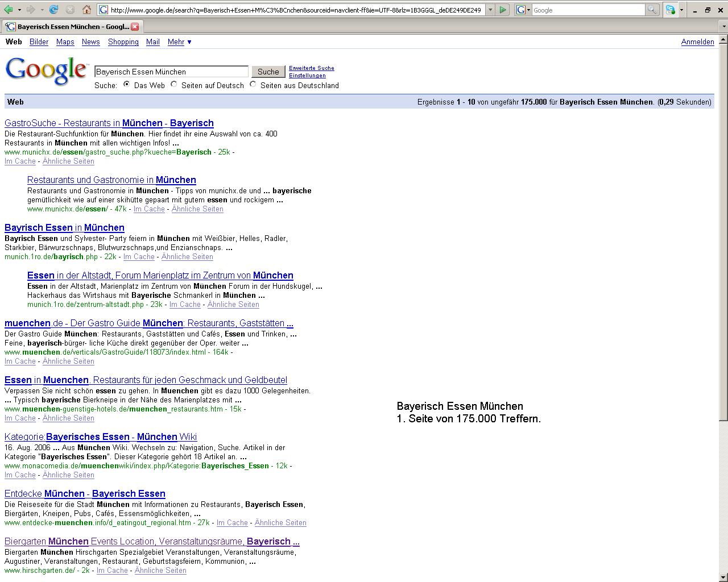Open the search engine selector dropdown
The image size is (728, 582).
point(523,10)
